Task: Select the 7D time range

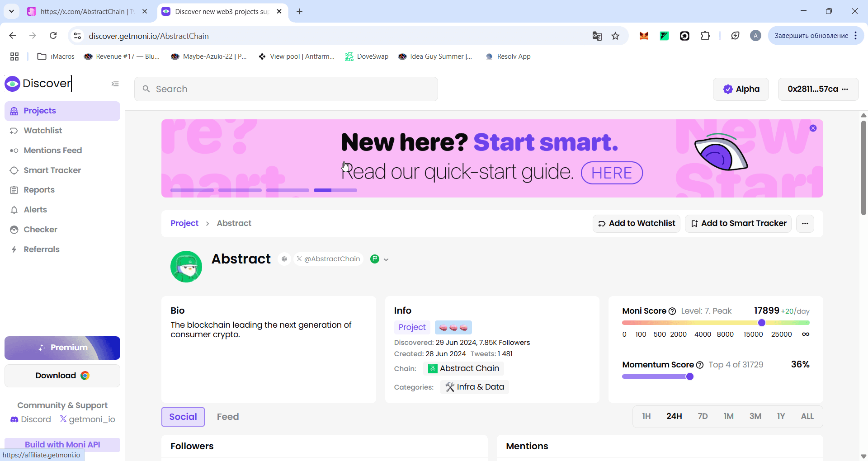Action: 703,417
